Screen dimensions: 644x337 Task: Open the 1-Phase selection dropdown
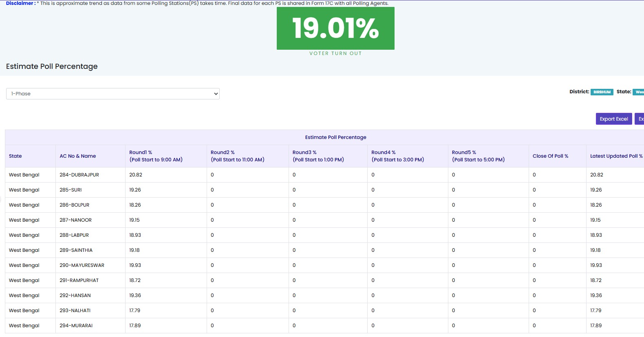[112, 94]
